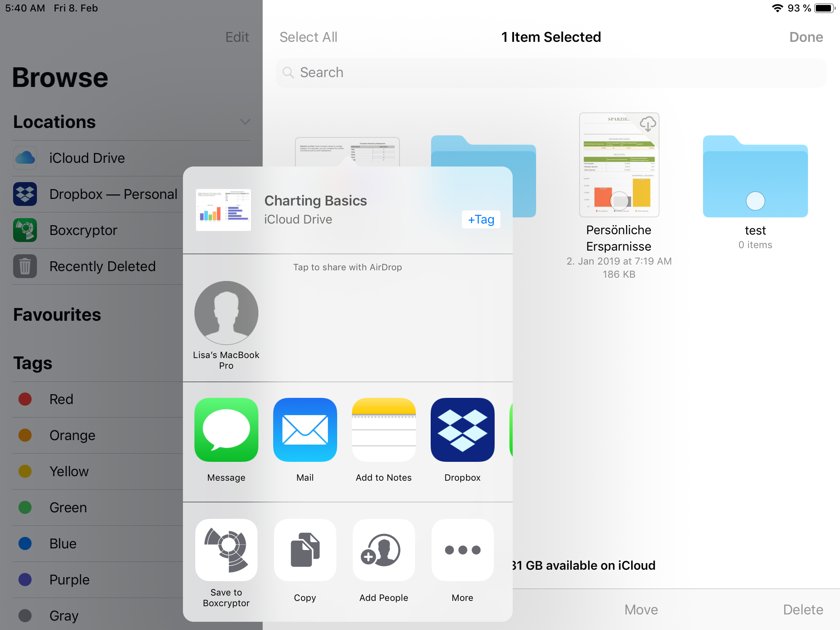Tap the Message share icon

(226, 430)
